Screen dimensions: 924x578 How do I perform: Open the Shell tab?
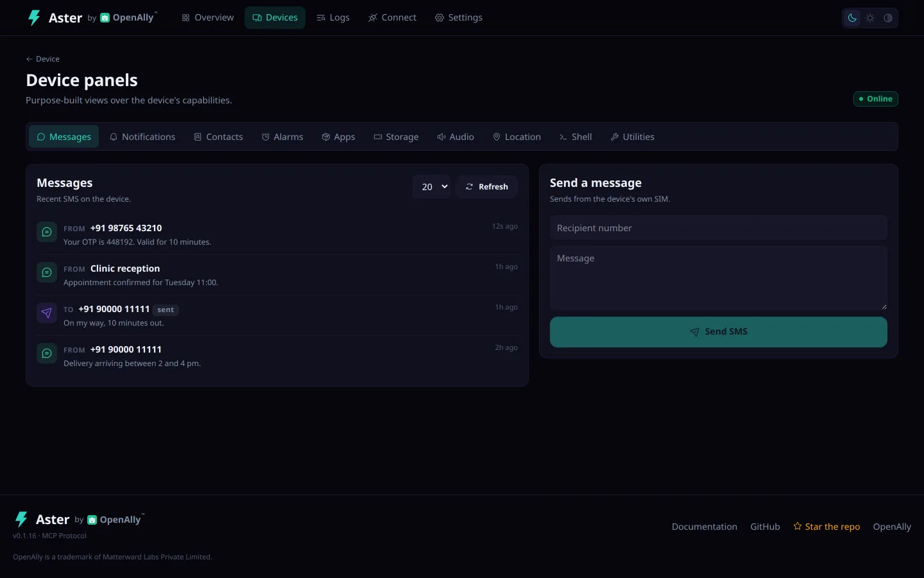[x=576, y=137]
